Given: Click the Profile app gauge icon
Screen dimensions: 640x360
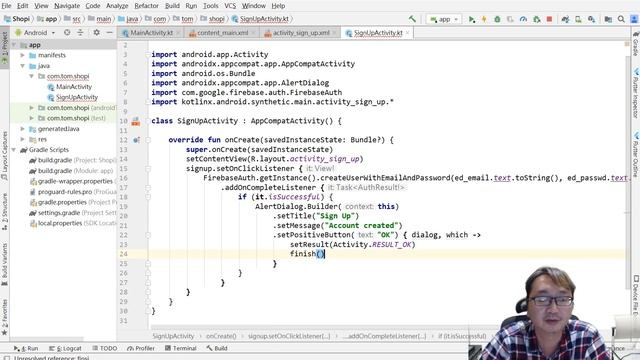Looking at the screenshot, I should tap(523, 19).
